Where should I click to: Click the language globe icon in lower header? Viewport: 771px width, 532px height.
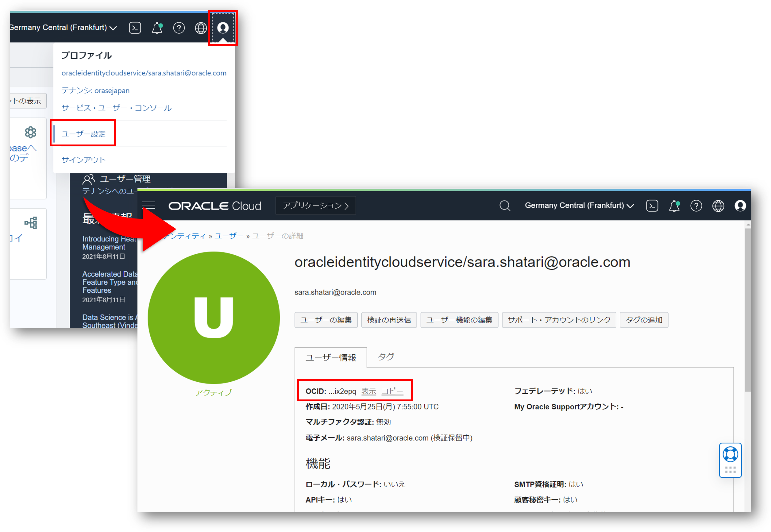[x=718, y=206]
